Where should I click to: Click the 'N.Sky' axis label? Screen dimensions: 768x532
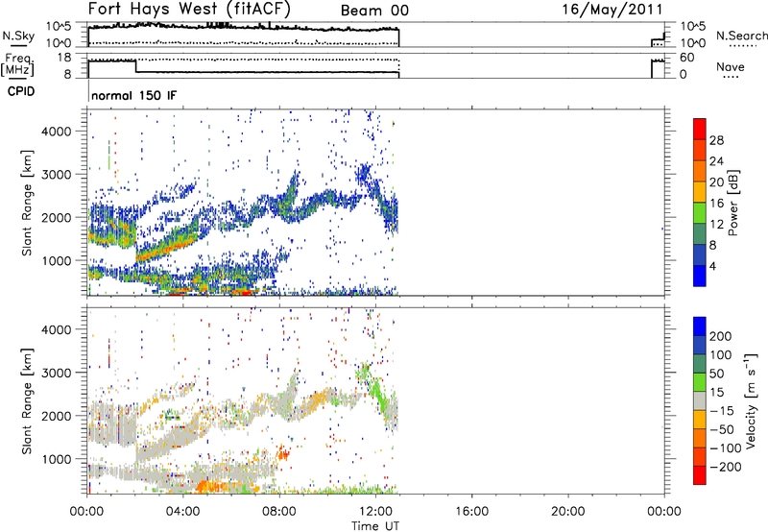pyautogui.click(x=18, y=36)
